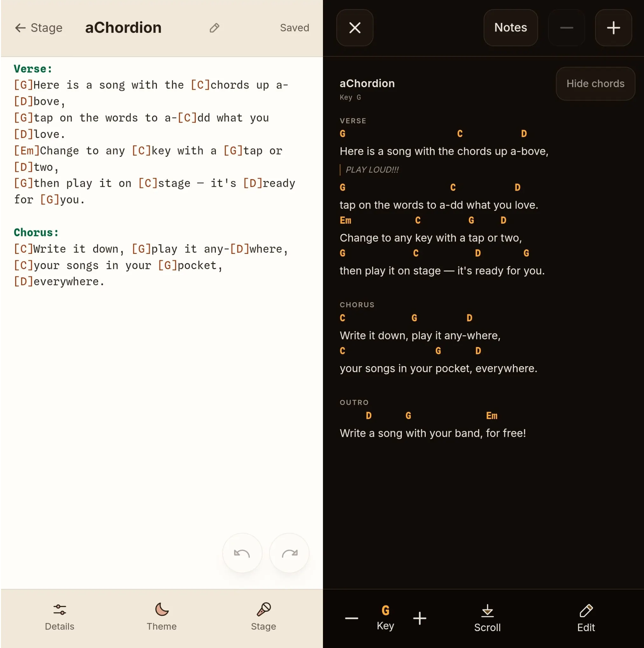The height and width of the screenshot is (648, 644).
Task: Click the lyric 'Write it down, play it any-where,'
Action: click(420, 336)
